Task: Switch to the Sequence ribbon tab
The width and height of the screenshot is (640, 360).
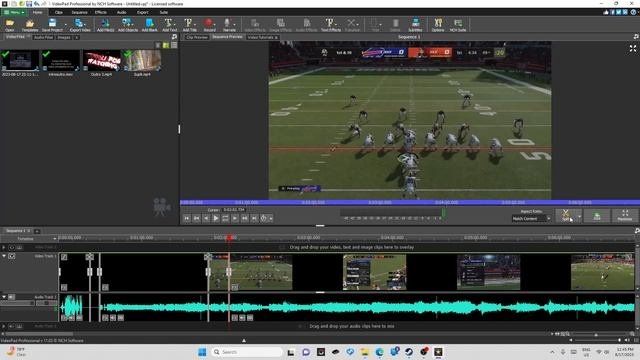Action: click(79, 12)
